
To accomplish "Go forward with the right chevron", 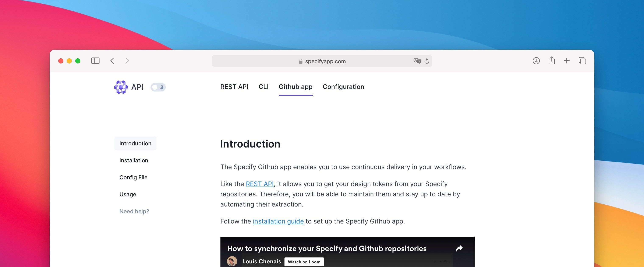I will click(x=127, y=61).
